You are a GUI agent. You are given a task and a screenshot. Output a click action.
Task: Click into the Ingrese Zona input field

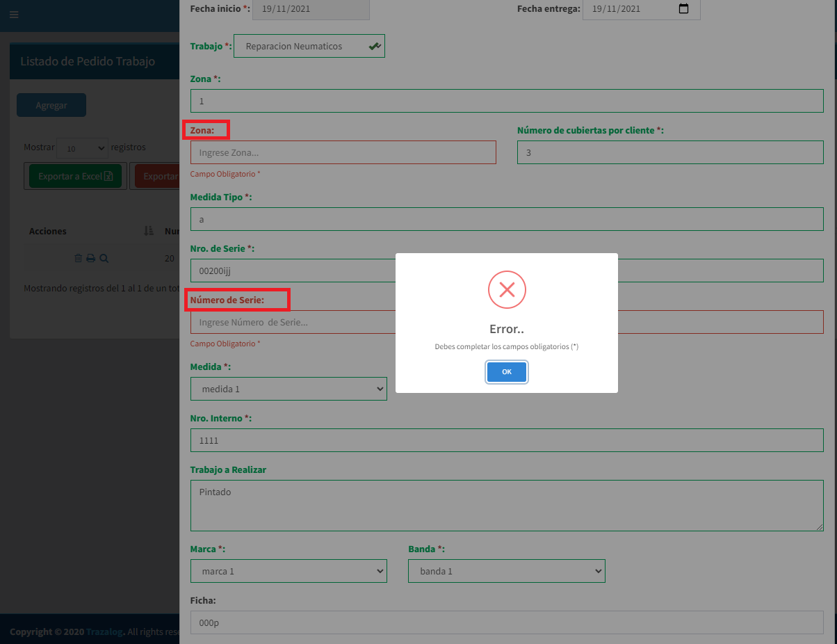coord(343,152)
